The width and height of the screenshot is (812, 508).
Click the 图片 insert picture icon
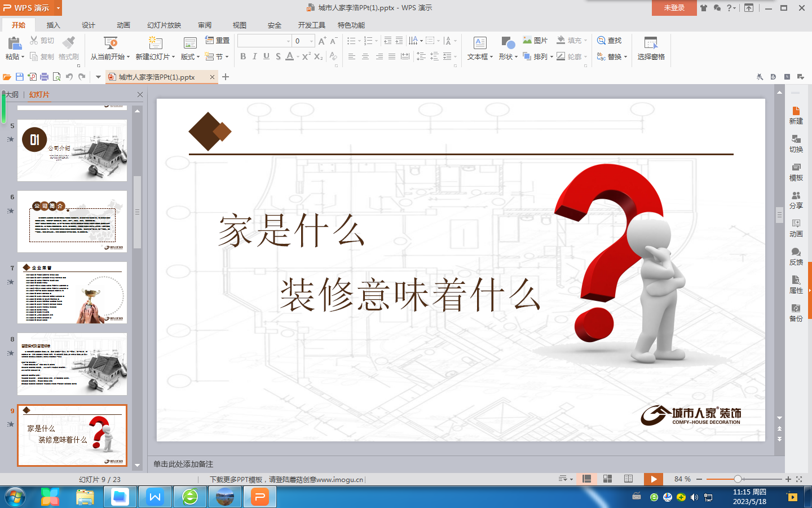coord(535,41)
